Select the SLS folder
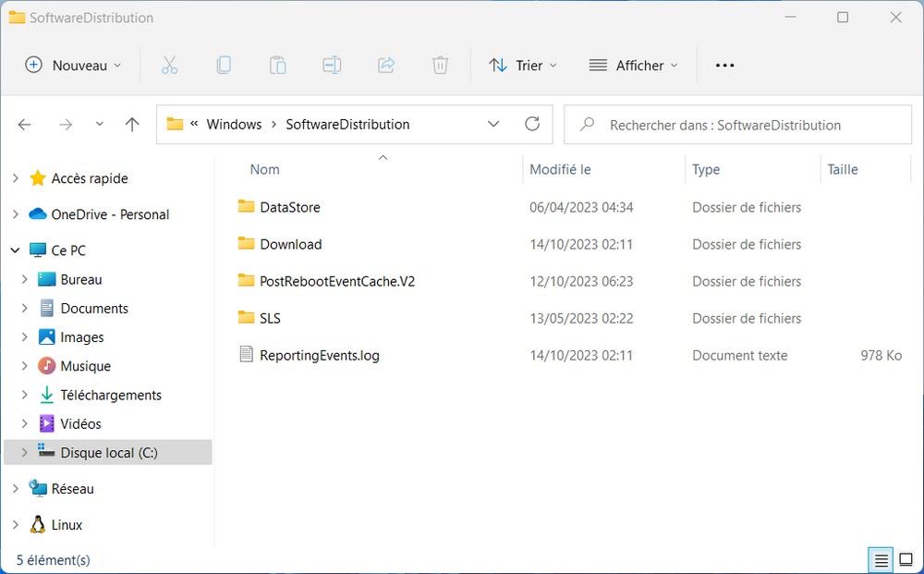Image resolution: width=924 pixels, height=574 pixels. (270, 319)
